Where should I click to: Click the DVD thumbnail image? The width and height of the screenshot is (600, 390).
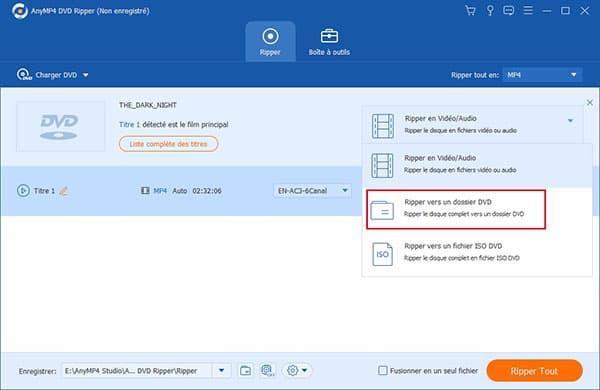pyautogui.click(x=60, y=126)
